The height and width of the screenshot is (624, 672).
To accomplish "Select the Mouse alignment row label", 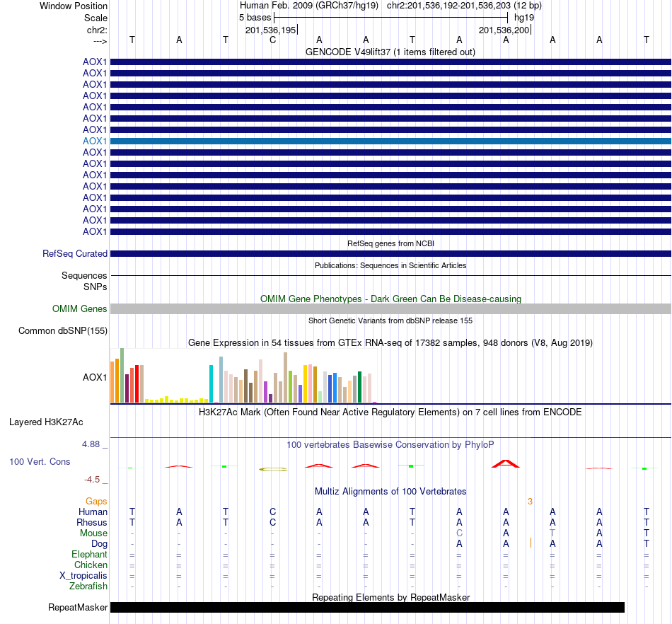I will (x=93, y=533).
